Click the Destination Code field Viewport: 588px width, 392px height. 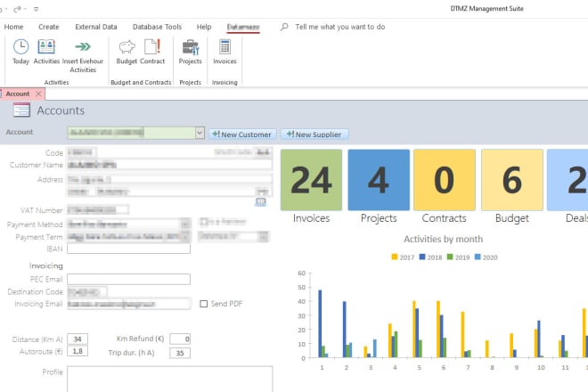(87, 291)
